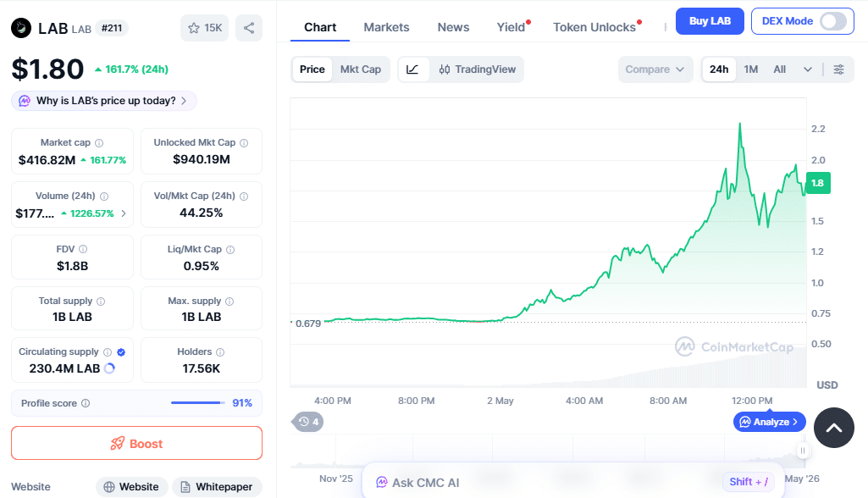This screenshot has height=498, width=868.
Task: Click the FDV info icon
Action: point(83,249)
